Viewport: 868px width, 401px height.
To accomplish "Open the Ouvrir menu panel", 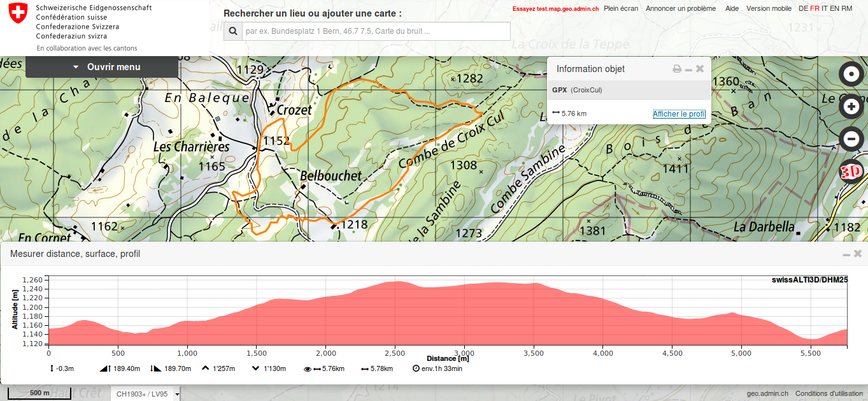I will 102,67.
